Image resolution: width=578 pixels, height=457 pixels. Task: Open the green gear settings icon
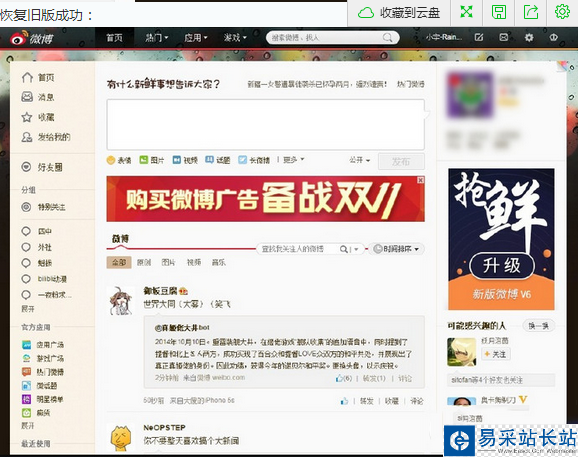[x=562, y=12]
